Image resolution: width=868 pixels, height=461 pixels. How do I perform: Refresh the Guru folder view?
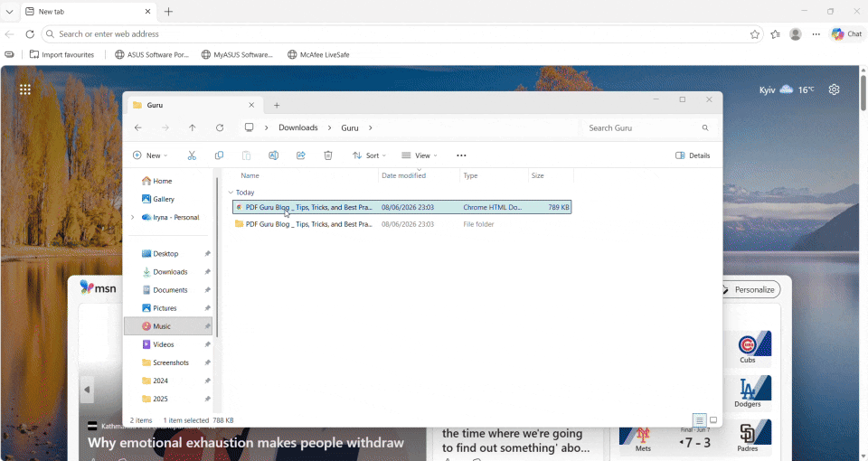coord(220,127)
